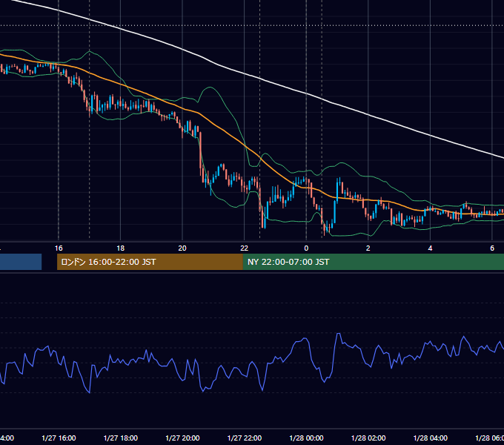Click the 0 hour label on chart axis
The image size is (504, 445).
pyautogui.click(x=306, y=248)
